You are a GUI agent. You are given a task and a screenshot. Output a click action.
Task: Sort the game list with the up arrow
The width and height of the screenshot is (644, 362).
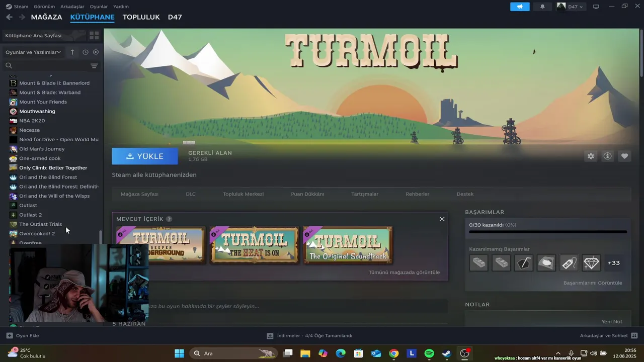72,52
